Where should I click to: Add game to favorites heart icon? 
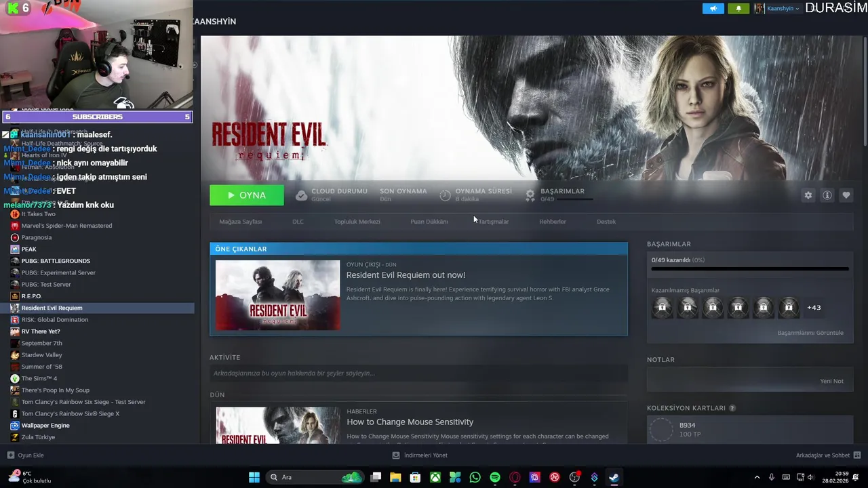coord(846,195)
